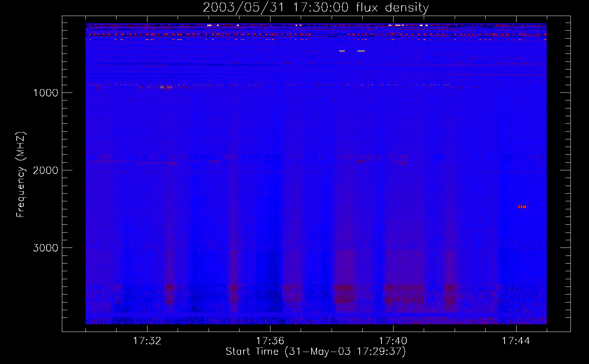Click the 1000 frequency tick label
This screenshot has width=589, height=364.
coord(46,93)
